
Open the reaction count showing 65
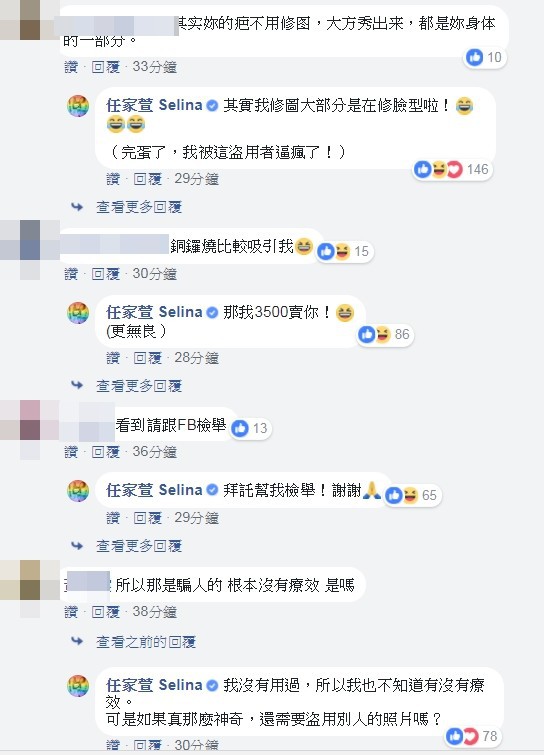pos(413,495)
